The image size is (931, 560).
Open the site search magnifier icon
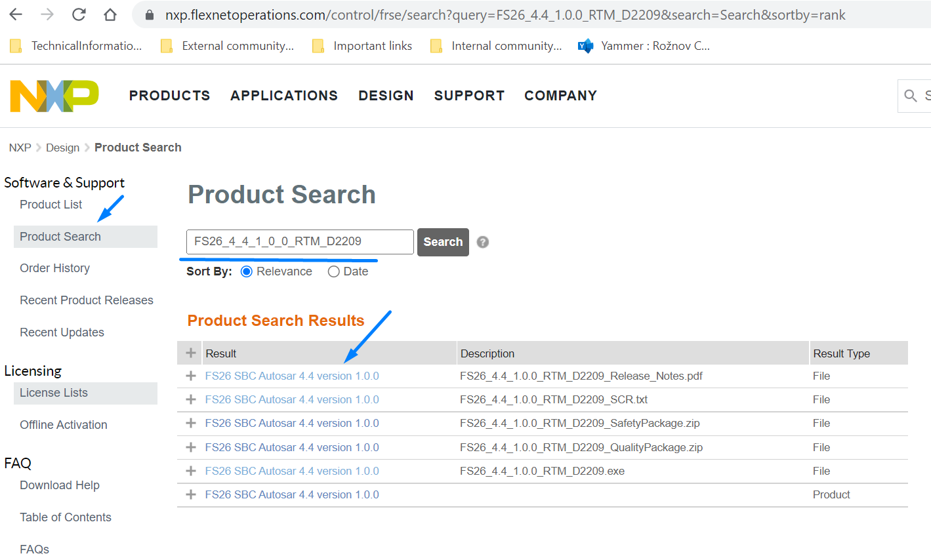pos(913,96)
